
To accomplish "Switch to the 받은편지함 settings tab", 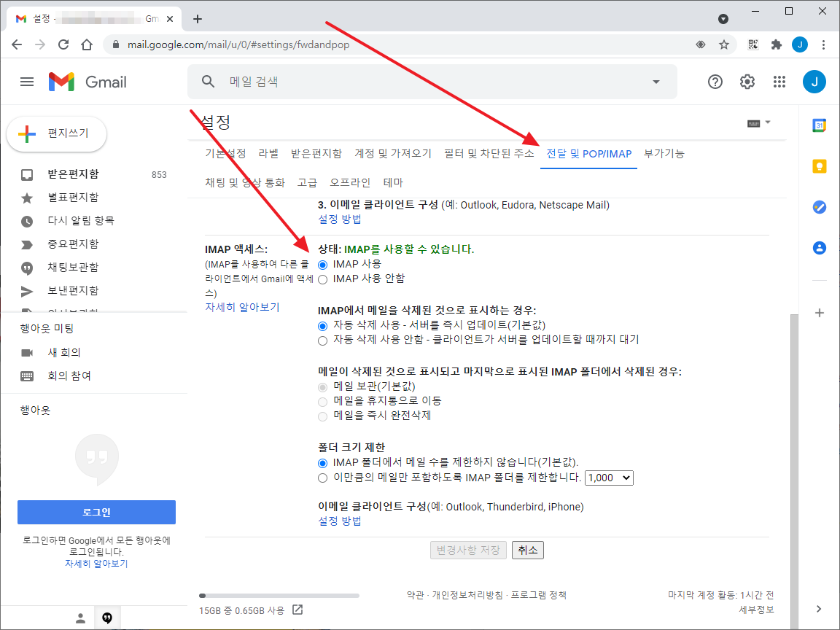I will click(316, 154).
